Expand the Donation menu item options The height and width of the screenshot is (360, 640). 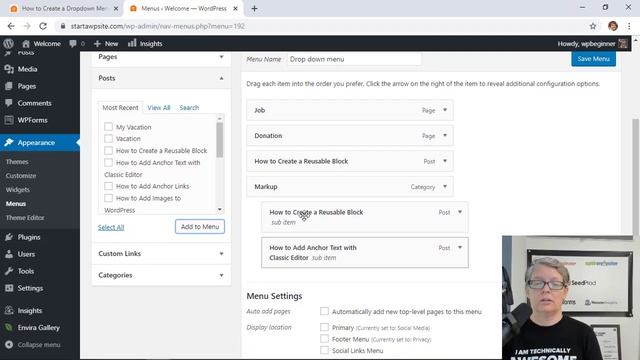coord(445,136)
